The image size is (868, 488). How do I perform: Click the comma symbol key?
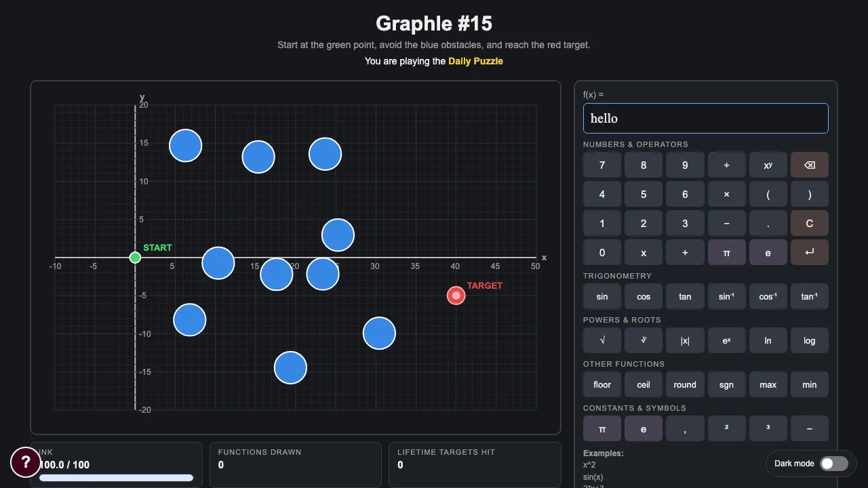tap(685, 428)
